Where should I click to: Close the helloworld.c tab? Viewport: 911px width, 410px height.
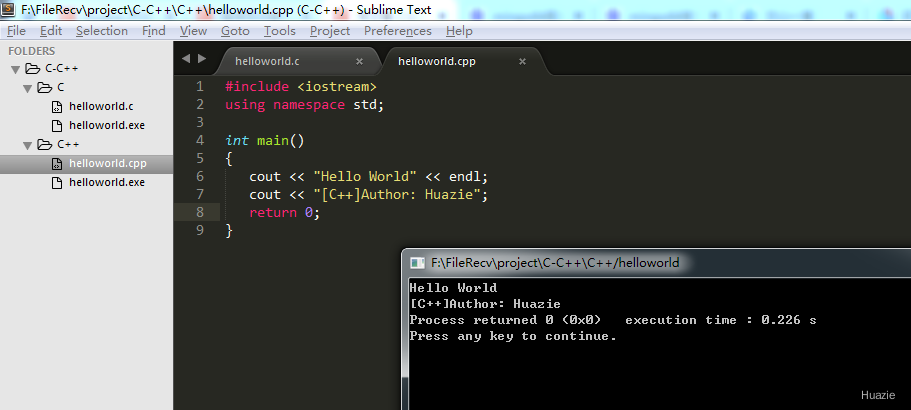pyautogui.click(x=359, y=61)
